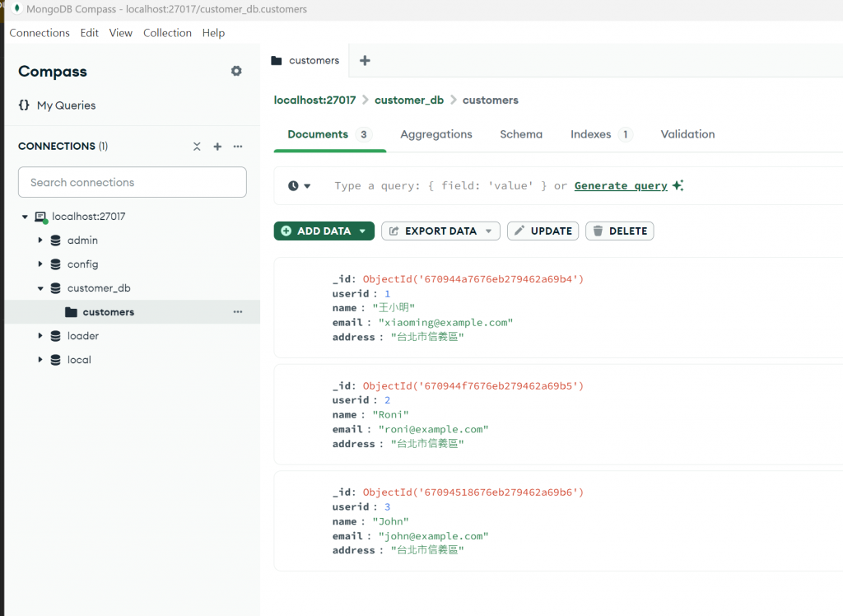This screenshot has height=616, width=843.
Task: Switch to Documents tab
Action: point(329,134)
